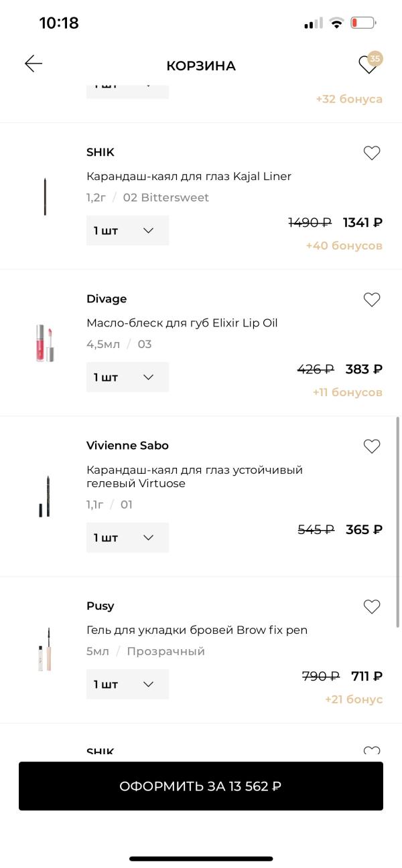The height and width of the screenshot is (868, 402).
Task: Open the Масло-блеск Elixir Lip Oil title
Action: pyautogui.click(x=182, y=323)
